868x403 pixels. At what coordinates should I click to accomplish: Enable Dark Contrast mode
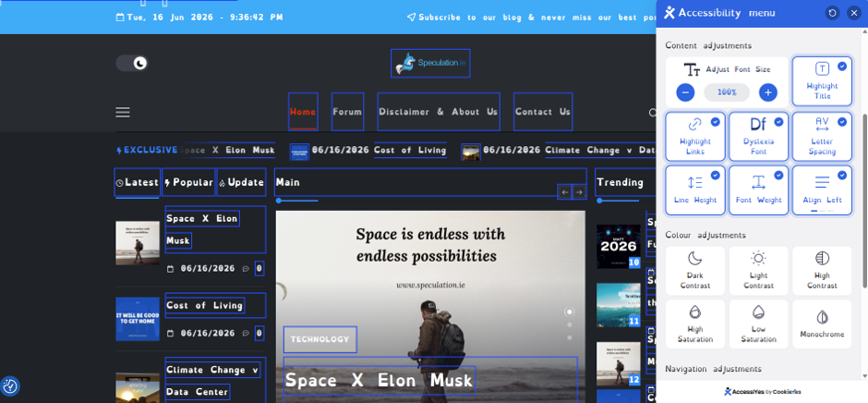click(x=695, y=271)
